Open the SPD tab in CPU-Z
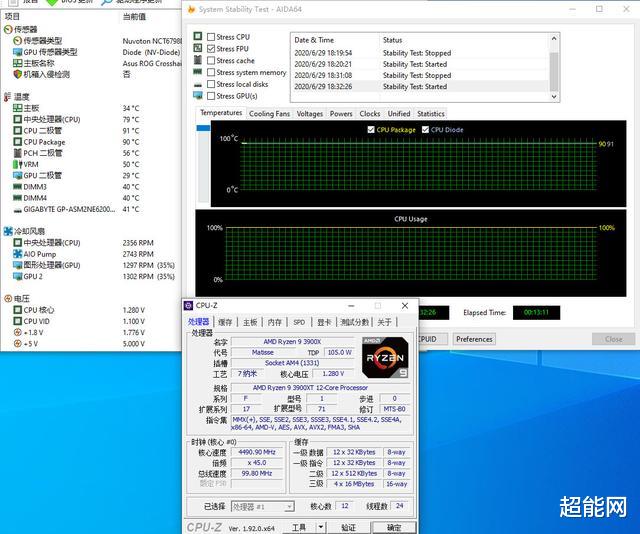The image size is (640, 534). pyautogui.click(x=299, y=322)
